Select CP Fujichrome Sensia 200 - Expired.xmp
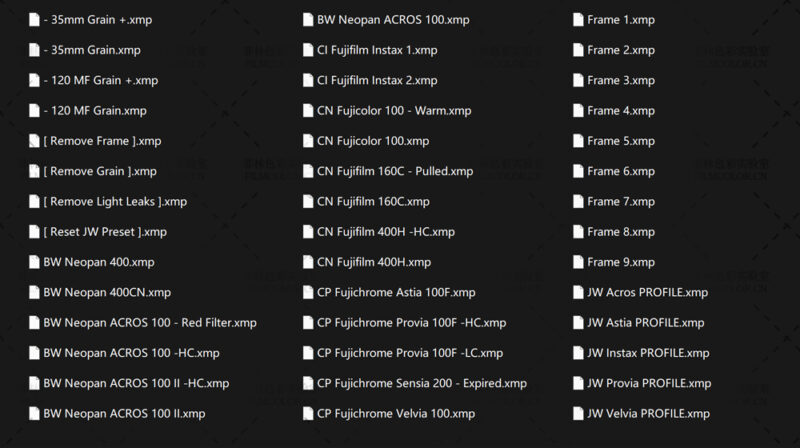The width and height of the screenshot is (800, 448). point(421,383)
